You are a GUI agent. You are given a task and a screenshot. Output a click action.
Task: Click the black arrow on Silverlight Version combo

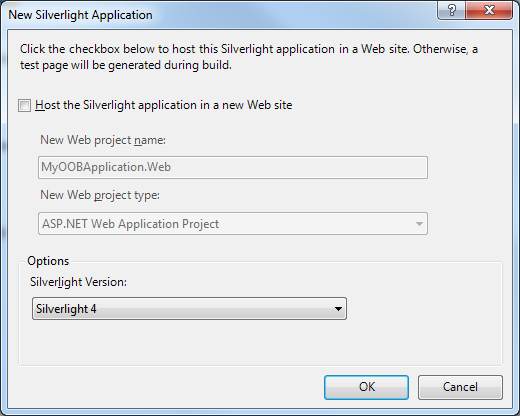[x=338, y=309]
